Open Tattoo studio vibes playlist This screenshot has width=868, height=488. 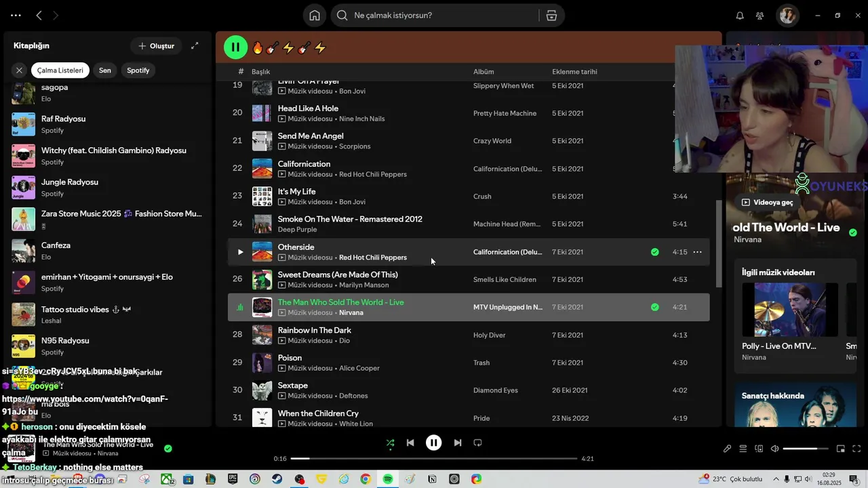coord(108,314)
